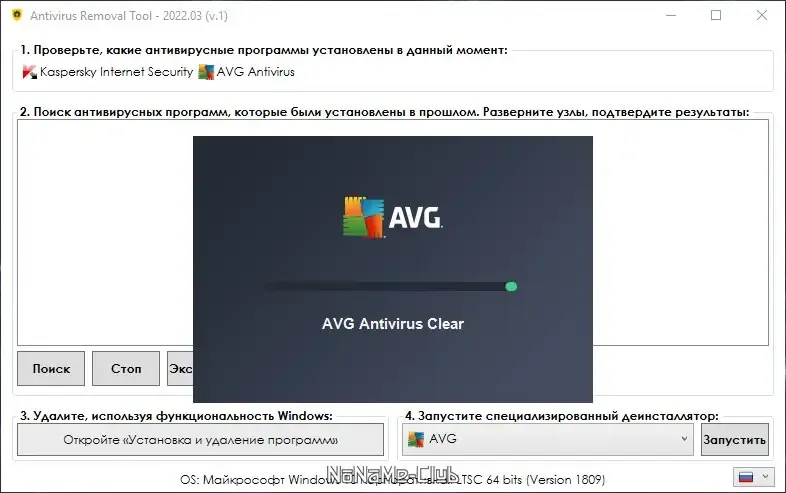The width and height of the screenshot is (786, 493).
Task: Open the AVG uninstaller dropdown arrow
Action: pos(684,439)
